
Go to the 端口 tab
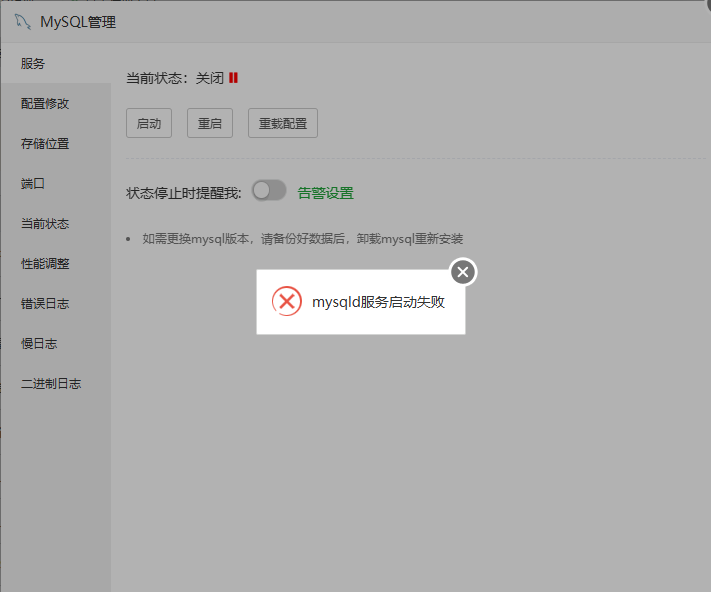tap(55, 184)
